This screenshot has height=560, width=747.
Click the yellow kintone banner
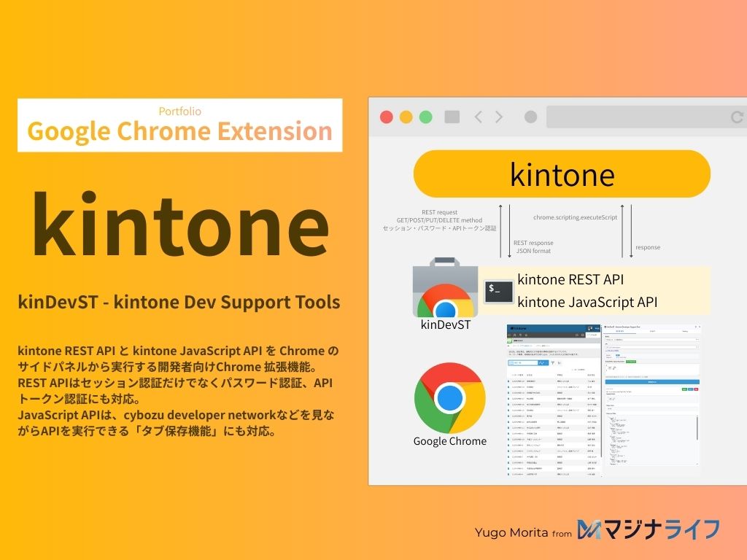point(562,174)
